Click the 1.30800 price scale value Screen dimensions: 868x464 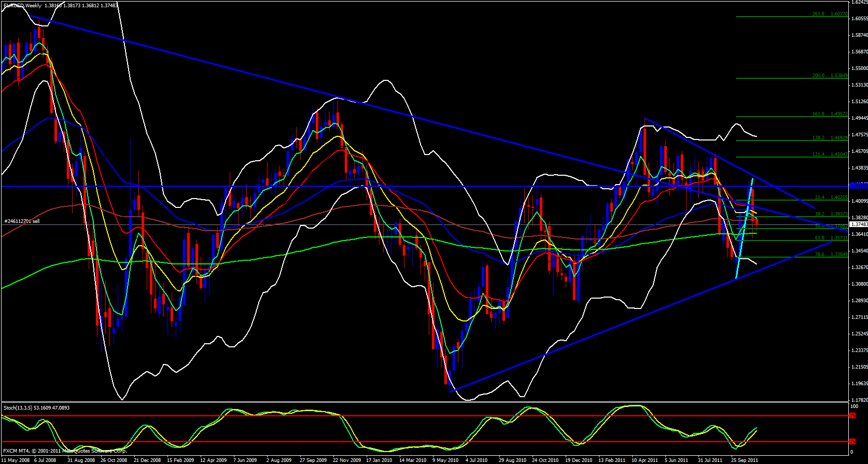click(x=859, y=284)
